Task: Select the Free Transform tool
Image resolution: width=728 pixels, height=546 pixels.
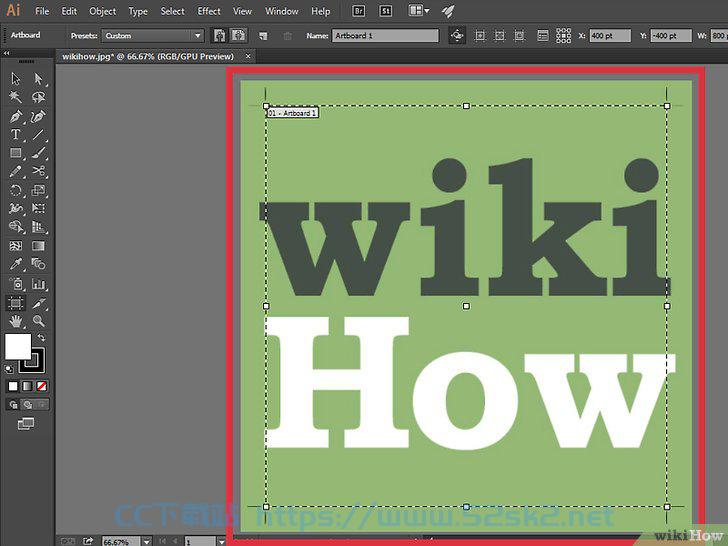Action: click(x=38, y=208)
